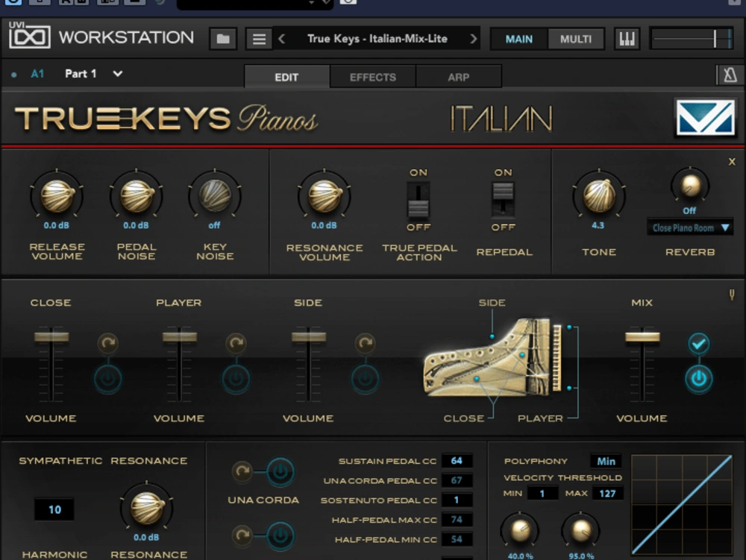This screenshot has height=560, width=746.
Task: Click the reset arrow below Una Corda
Action: 242,535
